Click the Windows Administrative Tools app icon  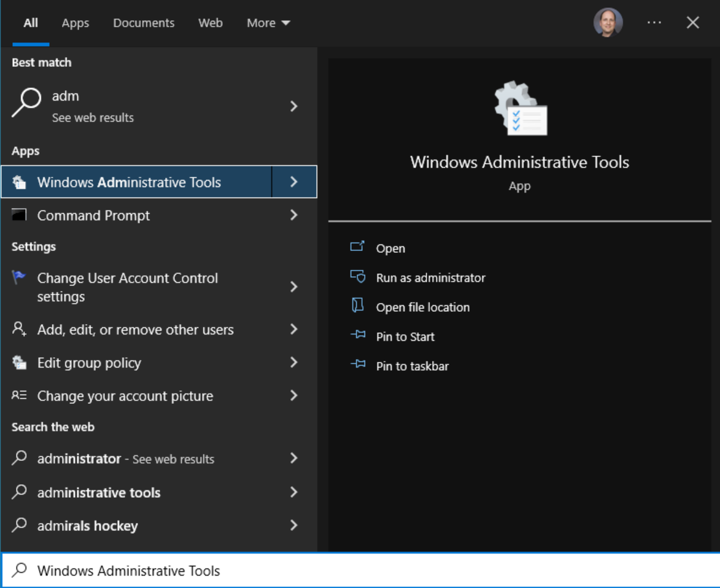[20, 182]
